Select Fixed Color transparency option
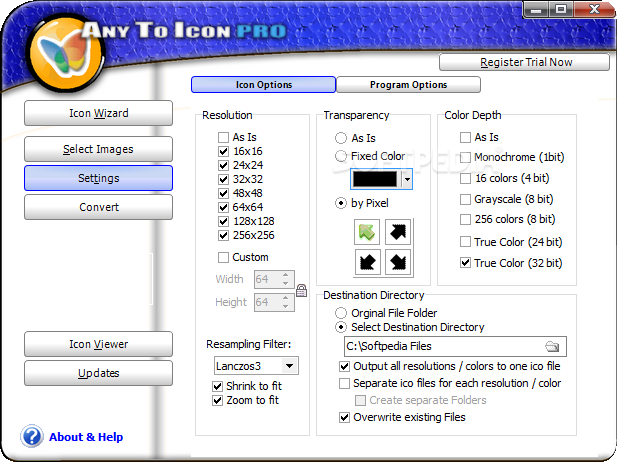Image resolution: width=617 pixels, height=462 pixels. (341, 156)
